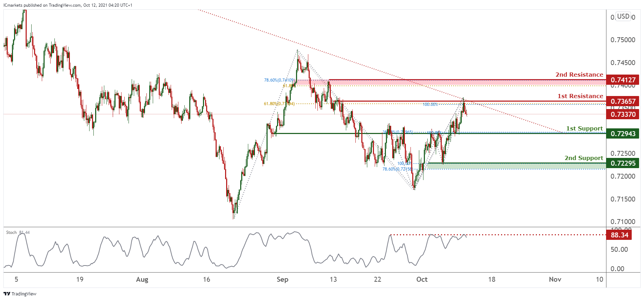Click the 88.34 stochastic level tag
The height and width of the screenshot is (300, 644).
619,235
